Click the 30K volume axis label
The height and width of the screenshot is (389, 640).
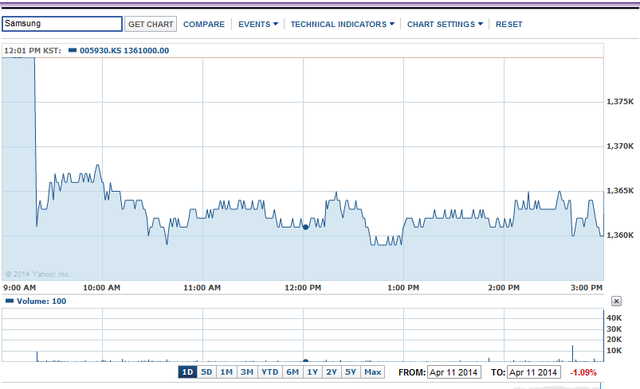[x=614, y=329]
